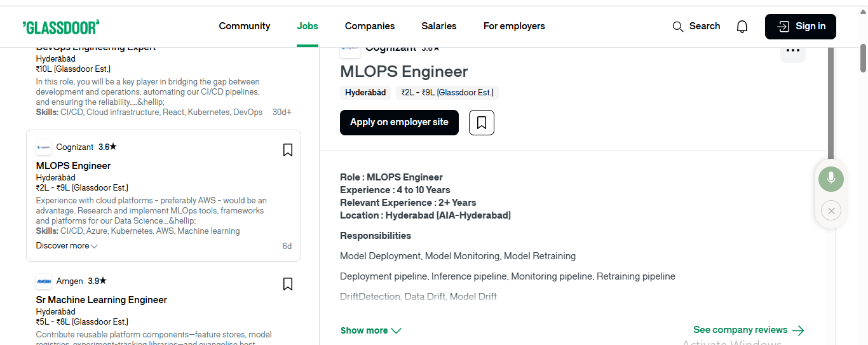Open Sr Machine Learning Engineer job title
The image size is (868, 345).
102,300
